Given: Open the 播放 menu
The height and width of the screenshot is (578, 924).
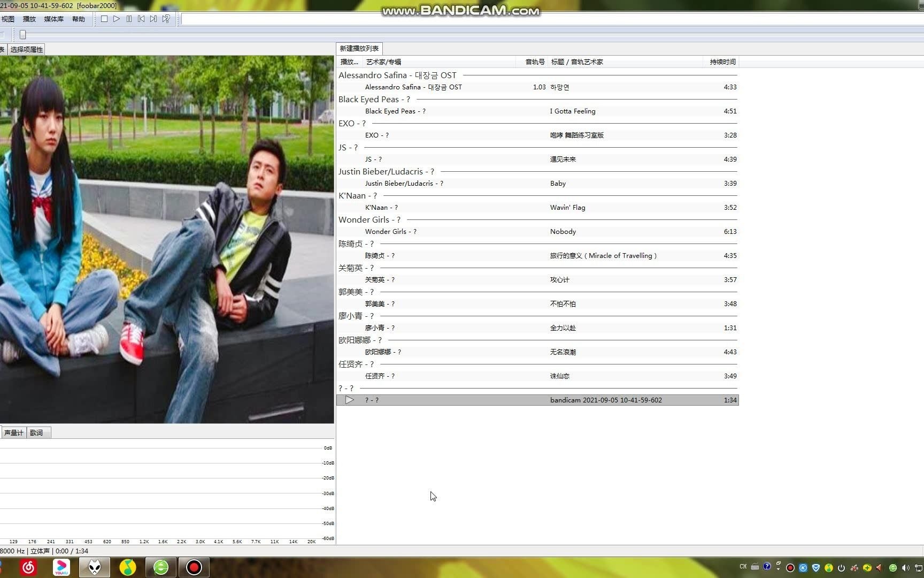Looking at the screenshot, I should click(x=29, y=19).
